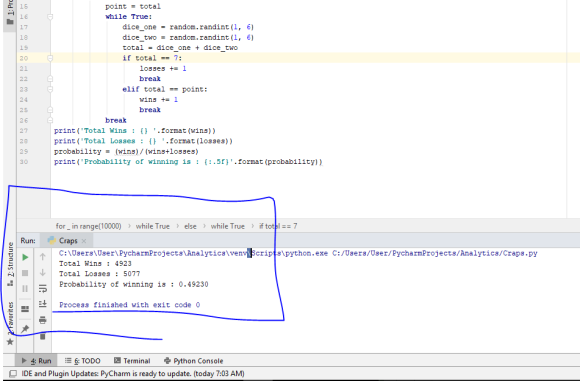
Task: Click 'Total Wins : 4923' console line
Action: [x=95, y=264]
